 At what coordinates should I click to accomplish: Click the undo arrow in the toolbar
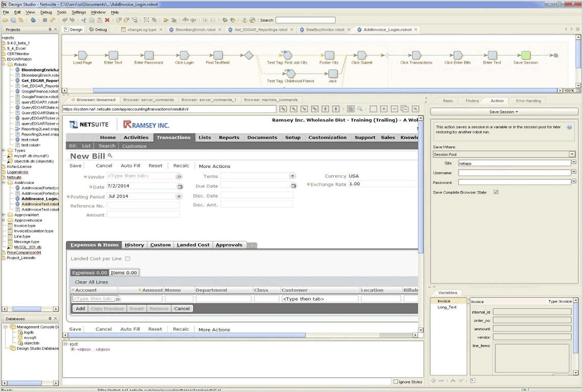coord(65,20)
